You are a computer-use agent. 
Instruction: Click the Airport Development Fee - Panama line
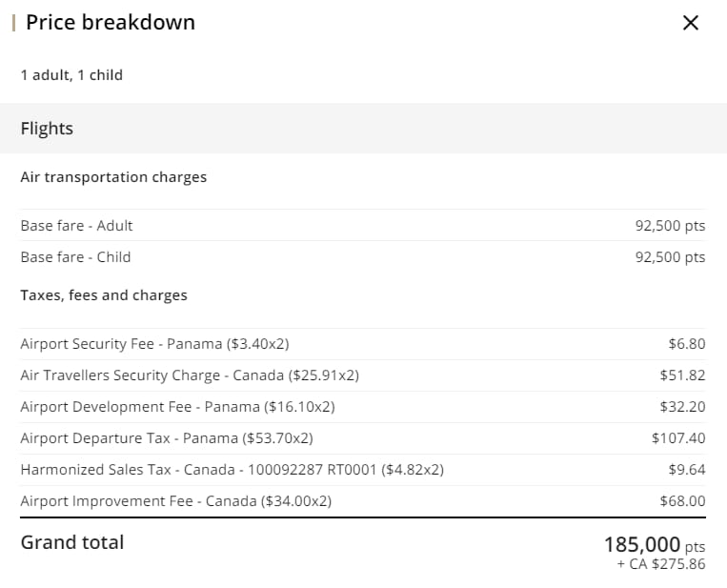[177, 407]
